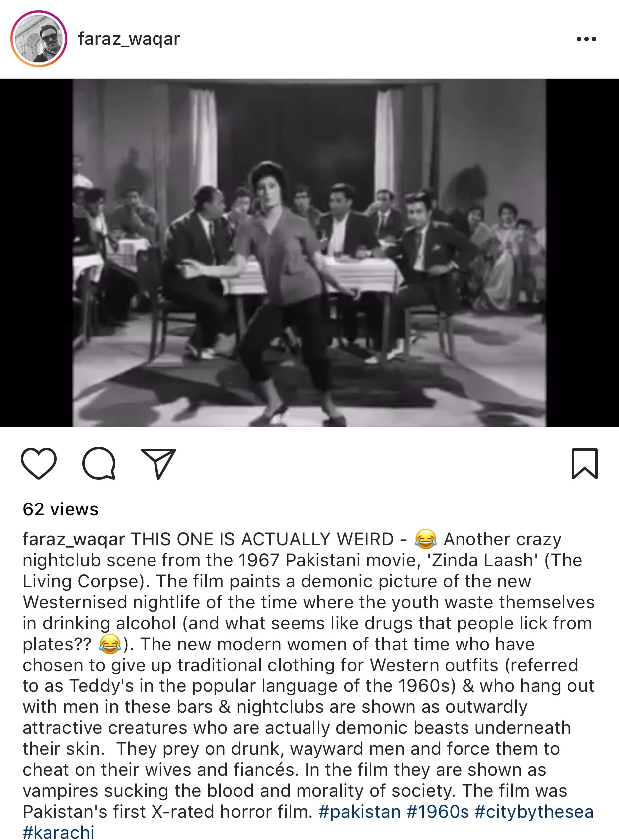The width and height of the screenshot is (619, 840).
Task: Open the three-dot options menu
Action: [x=586, y=39]
